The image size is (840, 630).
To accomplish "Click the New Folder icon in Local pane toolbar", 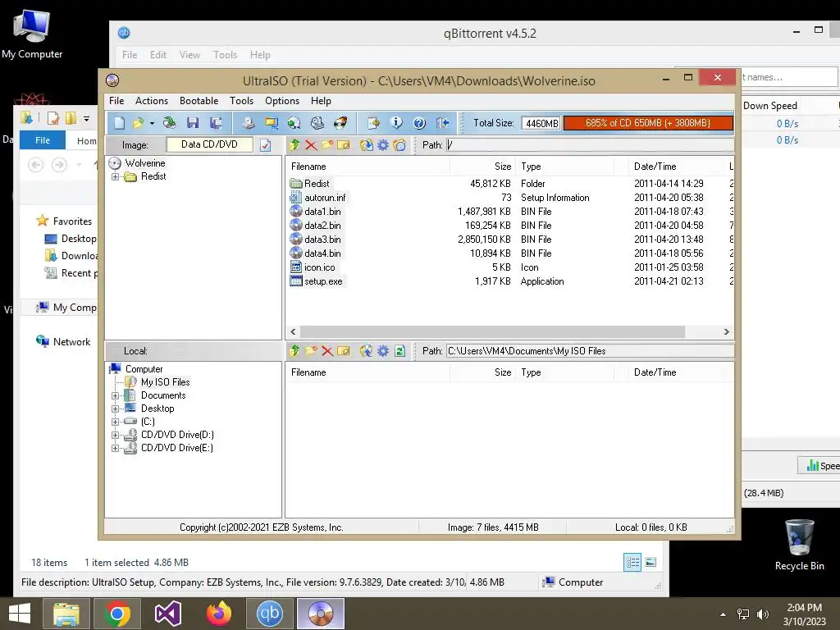I will point(311,351).
